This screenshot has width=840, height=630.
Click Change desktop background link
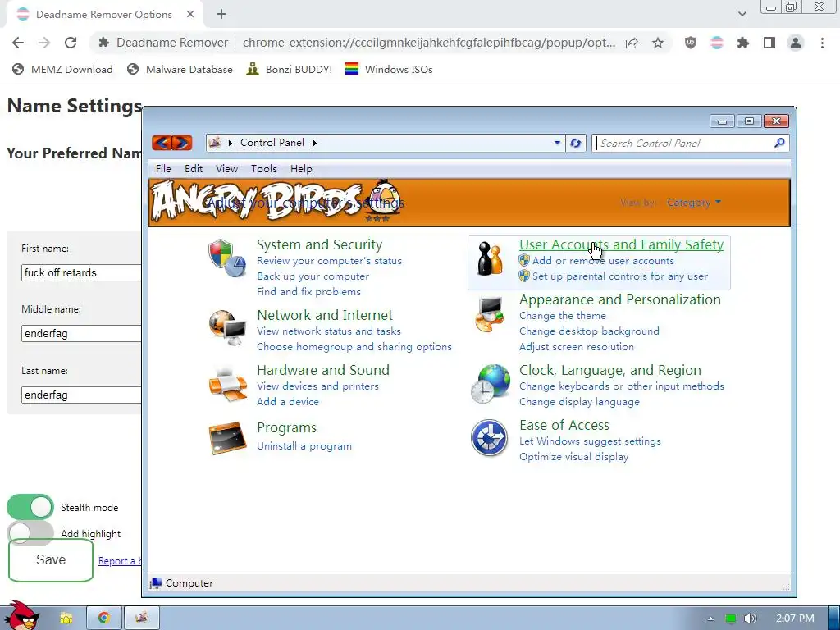589,331
